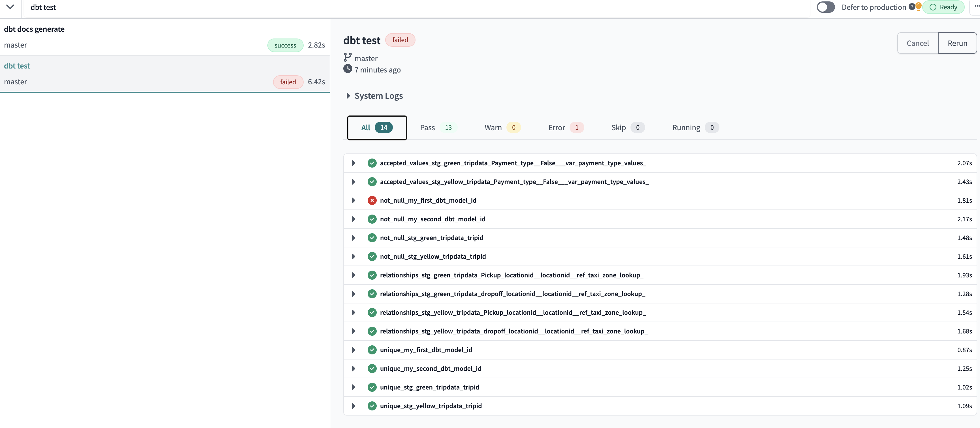
Task: Click the 6.42s run duration
Action: tap(316, 82)
